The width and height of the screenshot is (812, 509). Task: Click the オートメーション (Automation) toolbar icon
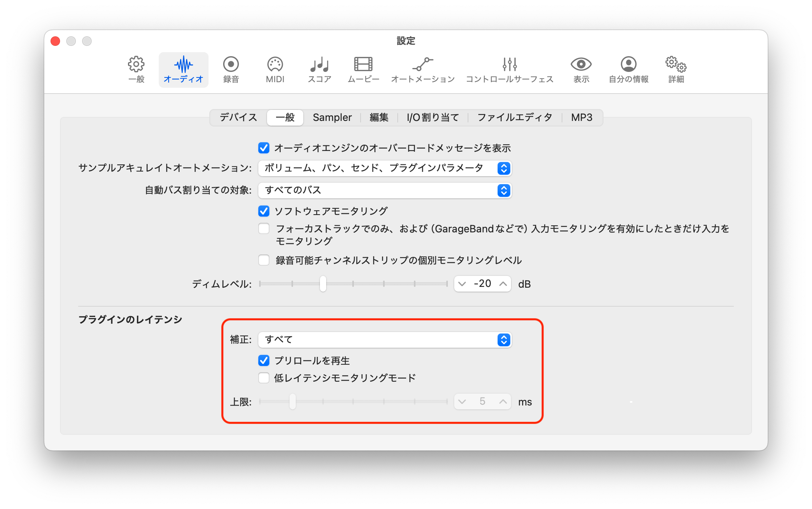coord(423,69)
